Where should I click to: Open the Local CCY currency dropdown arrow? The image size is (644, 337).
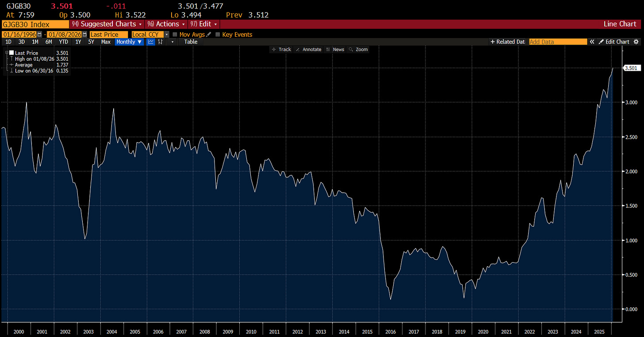pos(167,35)
